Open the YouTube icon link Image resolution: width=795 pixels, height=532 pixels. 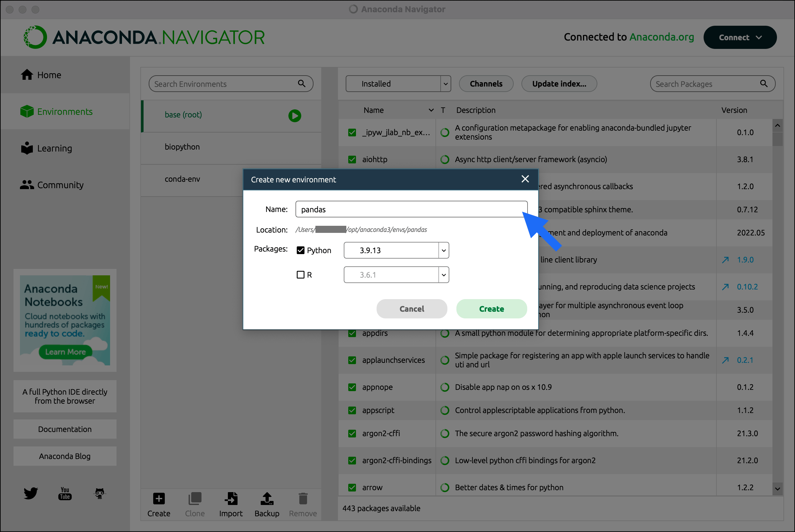pos(65,493)
